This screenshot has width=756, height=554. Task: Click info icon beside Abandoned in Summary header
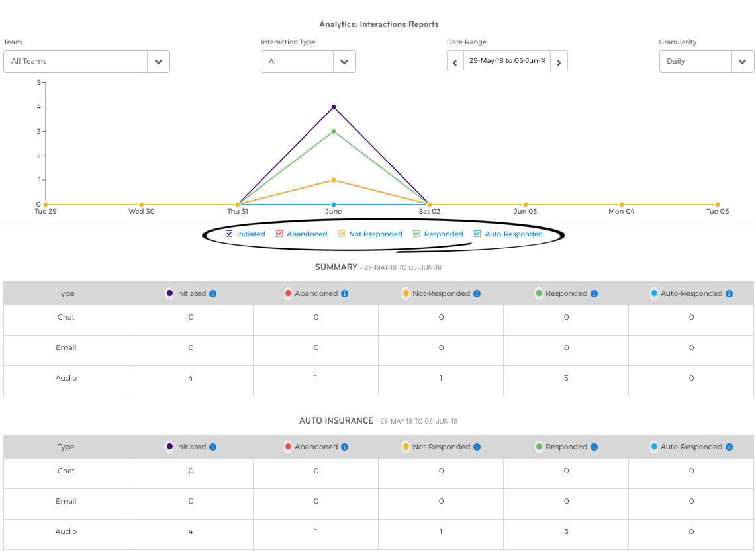click(x=344, y=294)
